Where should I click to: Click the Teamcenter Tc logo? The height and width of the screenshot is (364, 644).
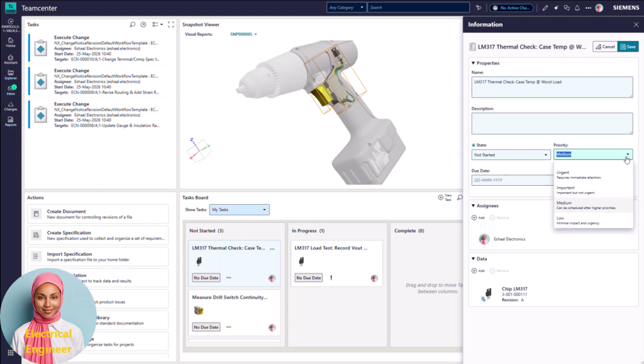[10, 8]
